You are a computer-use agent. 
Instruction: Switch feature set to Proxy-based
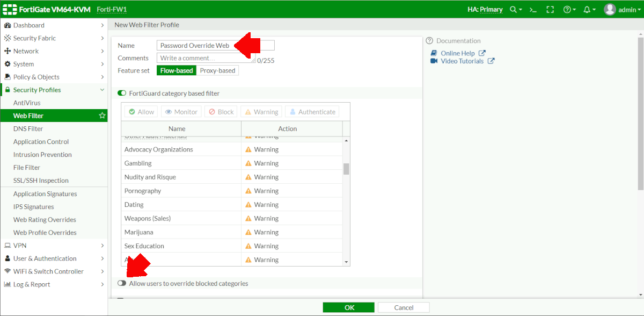click(x=217, y=70)
